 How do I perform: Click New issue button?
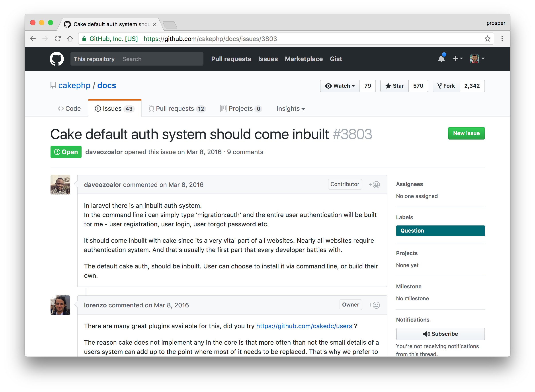tap(467, 133)
